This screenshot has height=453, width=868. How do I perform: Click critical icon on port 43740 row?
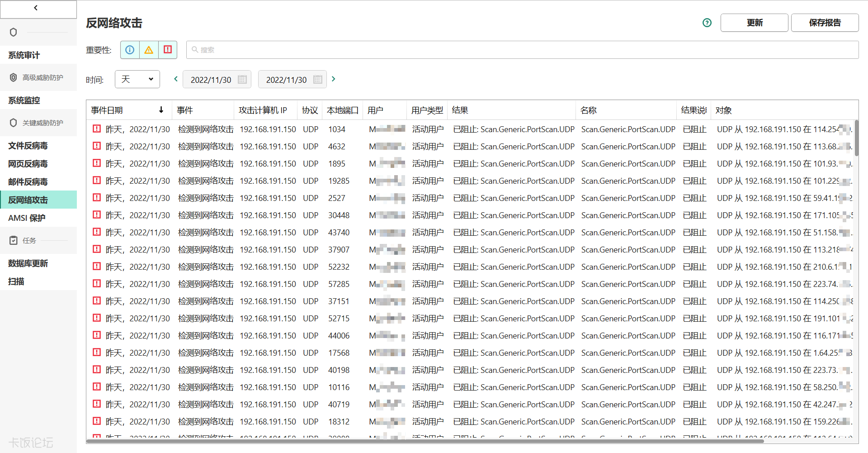[x=97, y=232]
